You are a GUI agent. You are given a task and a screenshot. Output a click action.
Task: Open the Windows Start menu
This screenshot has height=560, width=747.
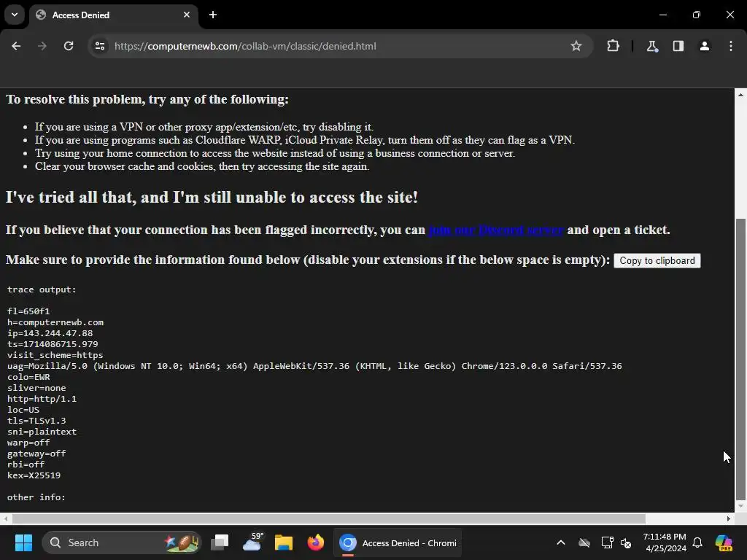pos(23,542)
